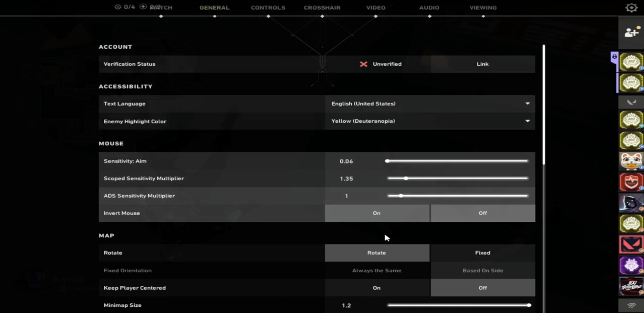Click the Sensitivity: Aim value field
Viewport: 644px width, 313px height.
click(x=346, y=161)
